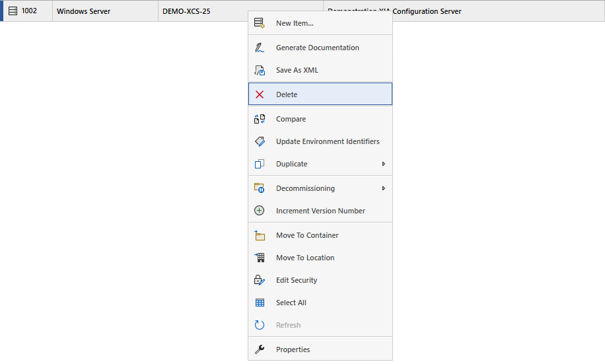Click the Increment Version Number plus icon
605x364 pixels.
260,211
